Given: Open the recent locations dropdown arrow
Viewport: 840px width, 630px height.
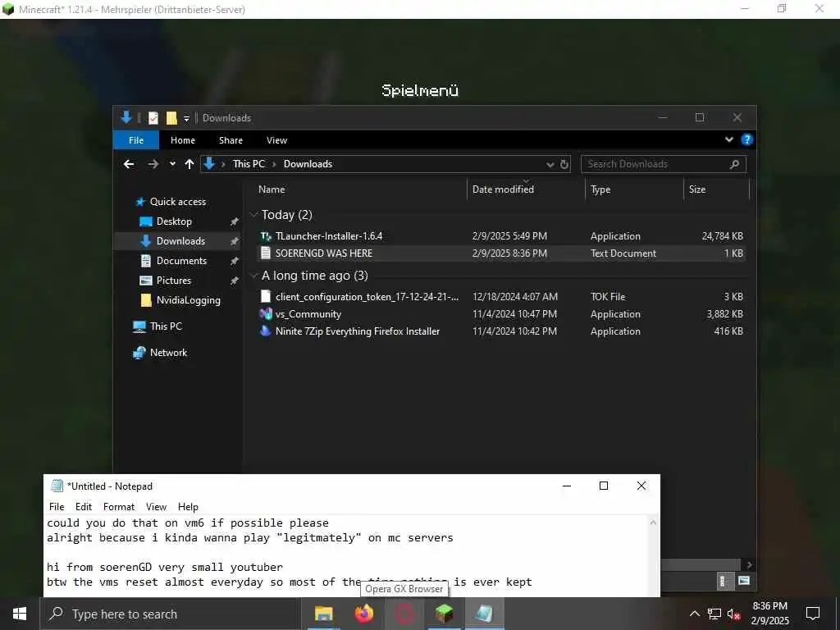Looking at the screenshot, I should (172, 164).
